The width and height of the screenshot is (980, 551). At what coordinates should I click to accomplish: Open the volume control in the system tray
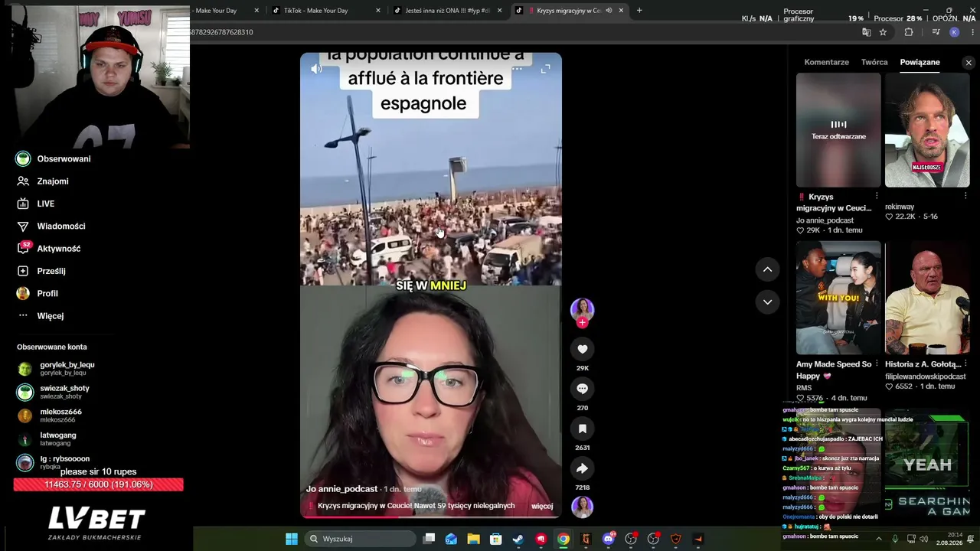(924, 539)
